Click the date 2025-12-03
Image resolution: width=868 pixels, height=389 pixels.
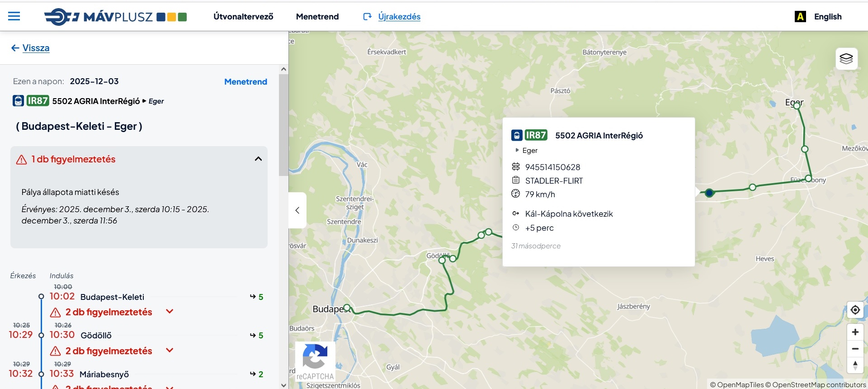pos(94,81)
